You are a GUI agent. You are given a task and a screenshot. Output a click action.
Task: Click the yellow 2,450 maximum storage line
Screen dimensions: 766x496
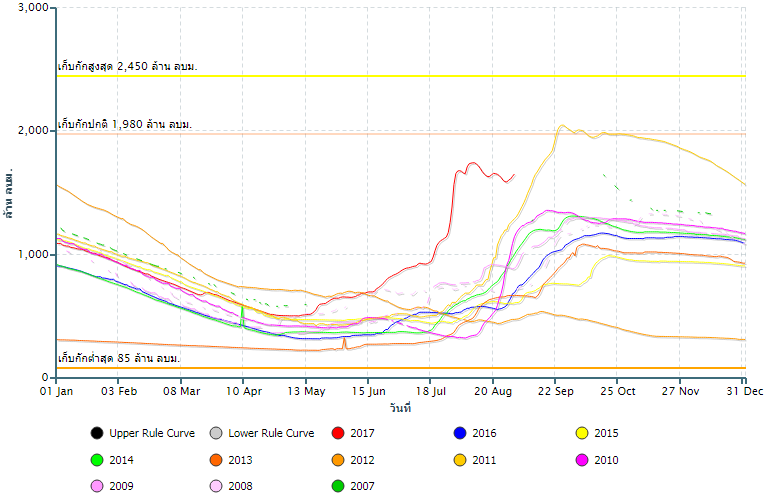point(400,76)
